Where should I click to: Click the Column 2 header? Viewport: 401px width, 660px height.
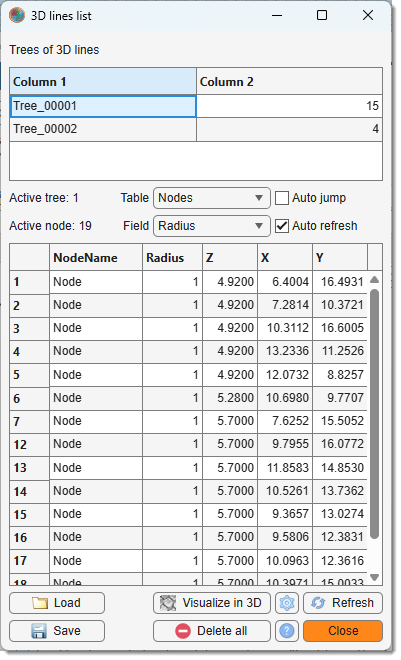pyautogui.click(x=289, y=81)
